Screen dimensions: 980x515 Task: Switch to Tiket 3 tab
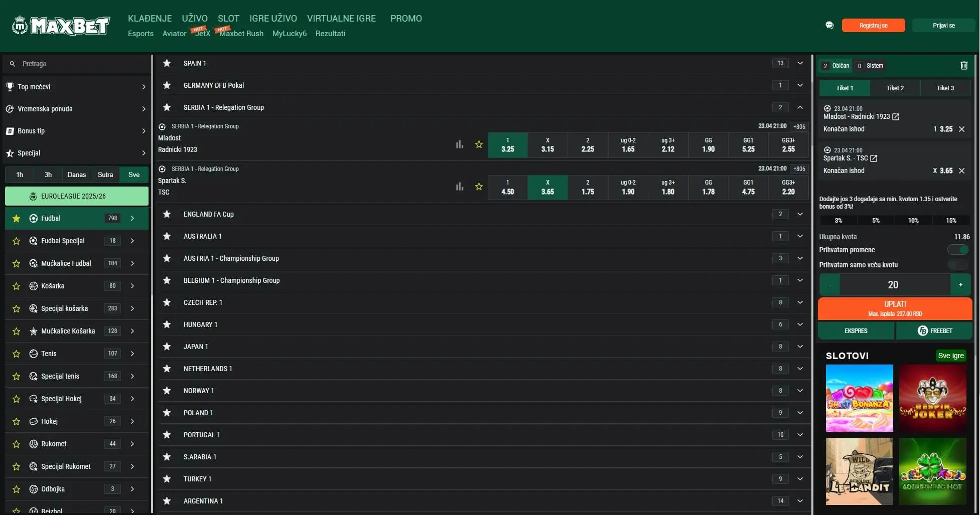coord(945,88)
